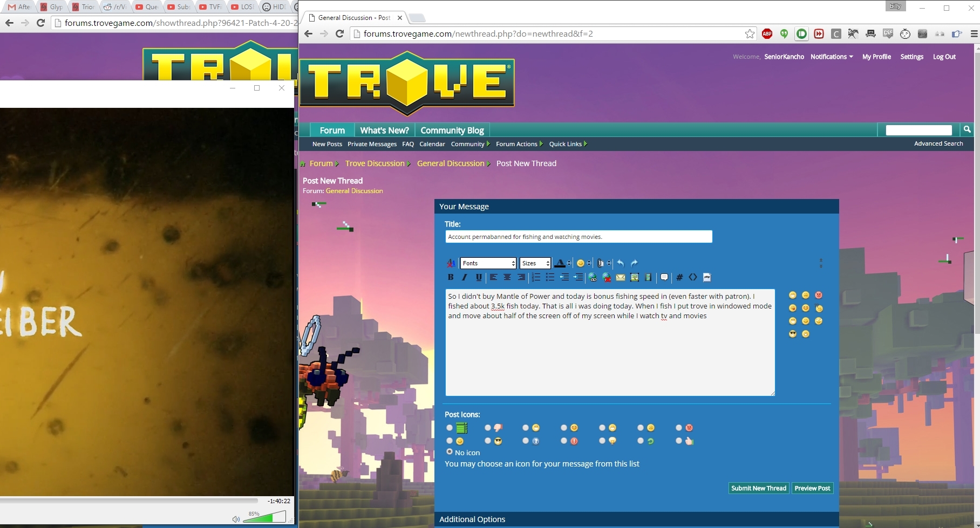Viewport: 980px width, 528px height.
Task: Open the Community Blog tab
Action: click(452, 130)
